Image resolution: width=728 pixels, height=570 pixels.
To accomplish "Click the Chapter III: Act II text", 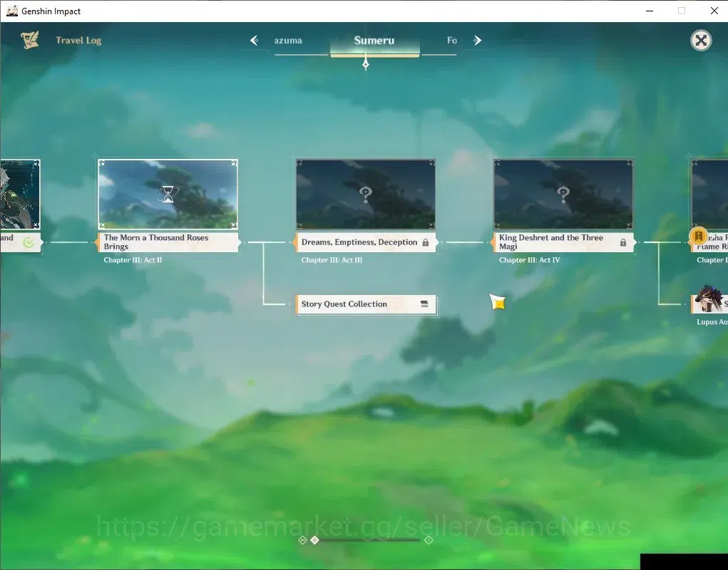I will [133, 260].
